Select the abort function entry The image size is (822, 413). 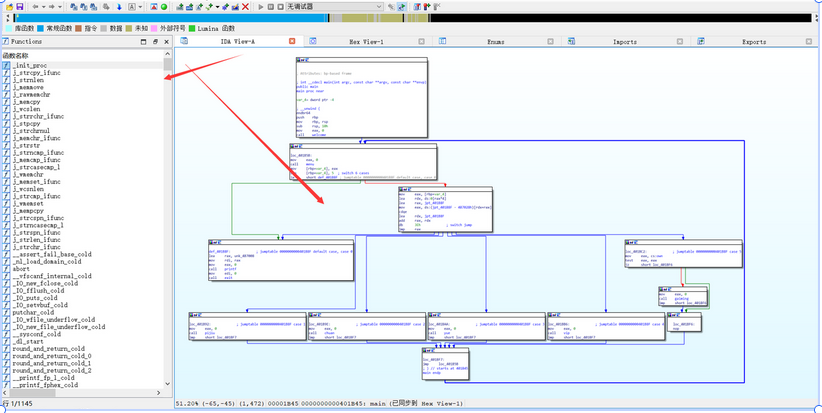[21, 269]
